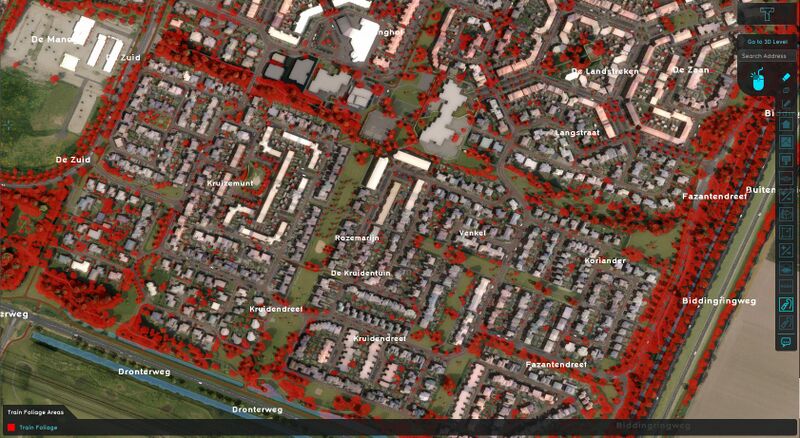Click the Venkel street label on map

coord(471,233)
